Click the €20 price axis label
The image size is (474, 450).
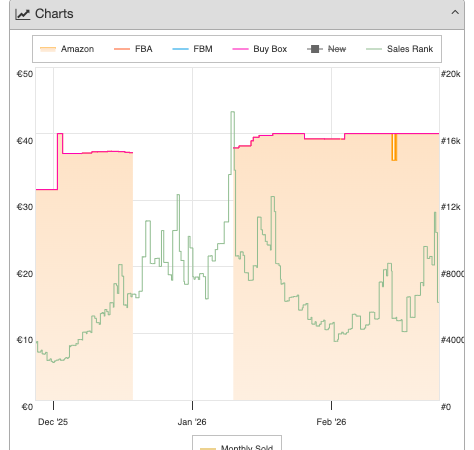(x=25, y=274)
